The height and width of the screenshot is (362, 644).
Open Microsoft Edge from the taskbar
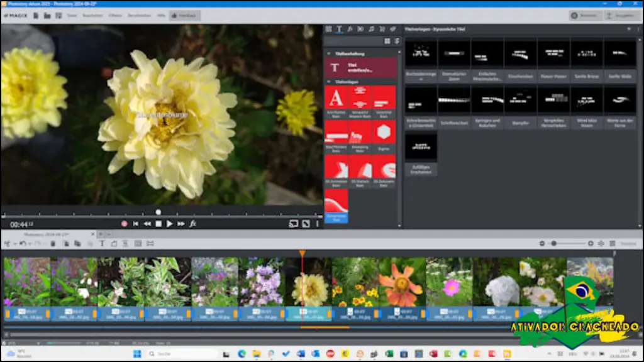(241, 354)
